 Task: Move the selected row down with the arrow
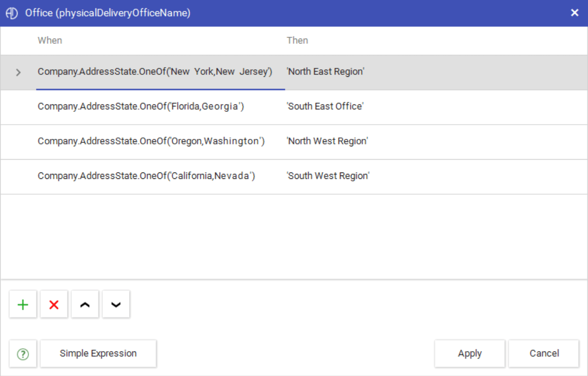point(116,305)
